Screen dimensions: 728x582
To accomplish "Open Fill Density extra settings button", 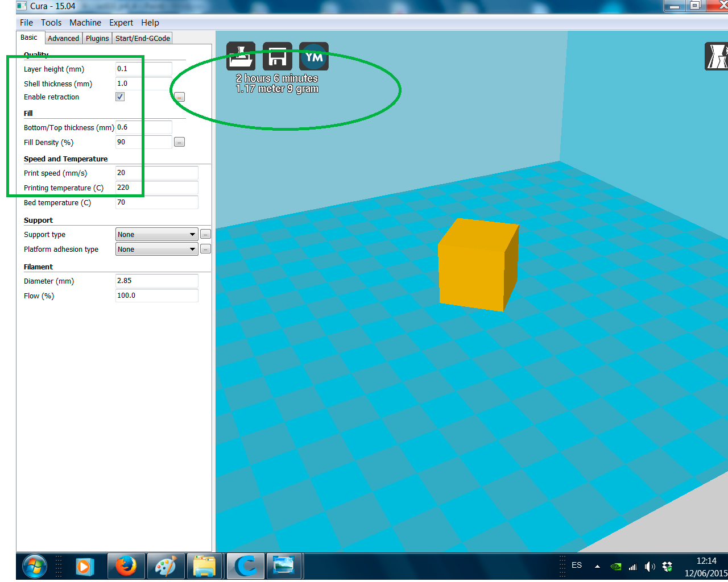I will click(x=179, y=142).
